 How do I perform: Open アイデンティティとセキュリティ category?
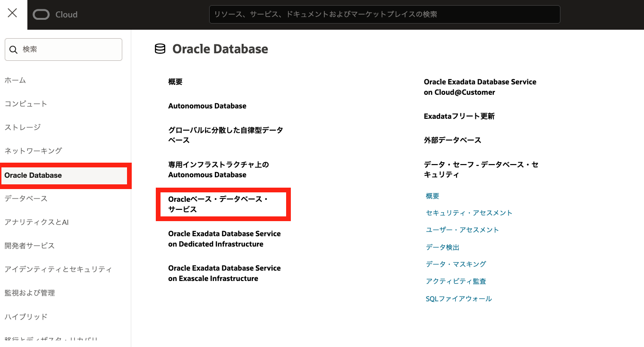[58, 269]
